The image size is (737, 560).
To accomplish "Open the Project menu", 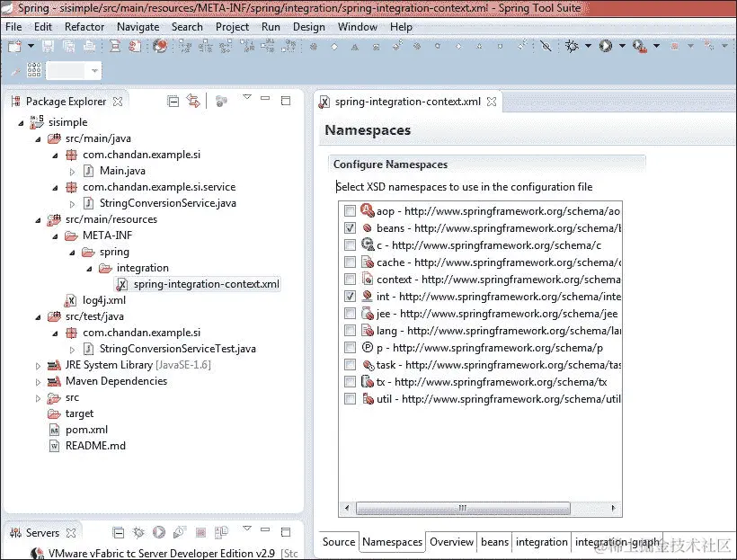I will tap(232, 27).
